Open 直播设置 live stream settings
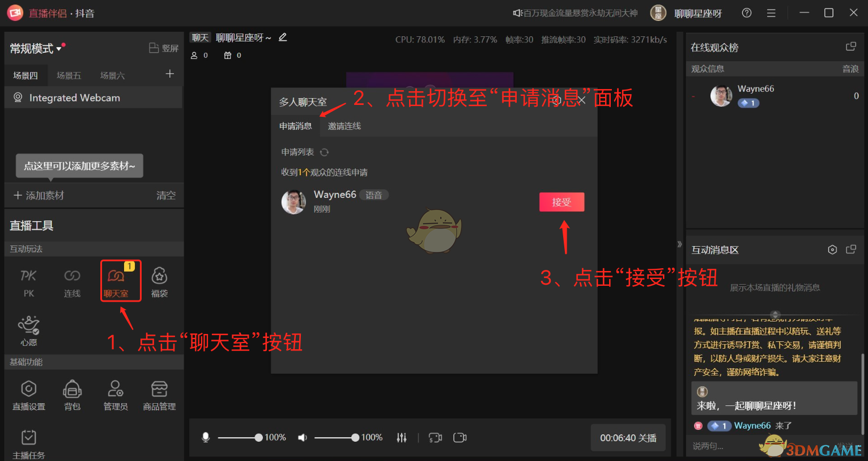 [28, 394]
